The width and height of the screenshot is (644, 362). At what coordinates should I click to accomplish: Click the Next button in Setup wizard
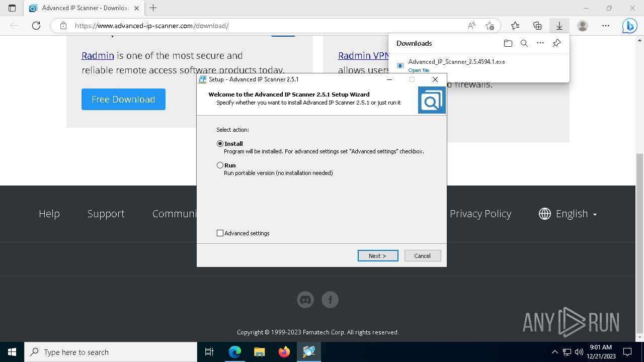[x=378, y=255]
